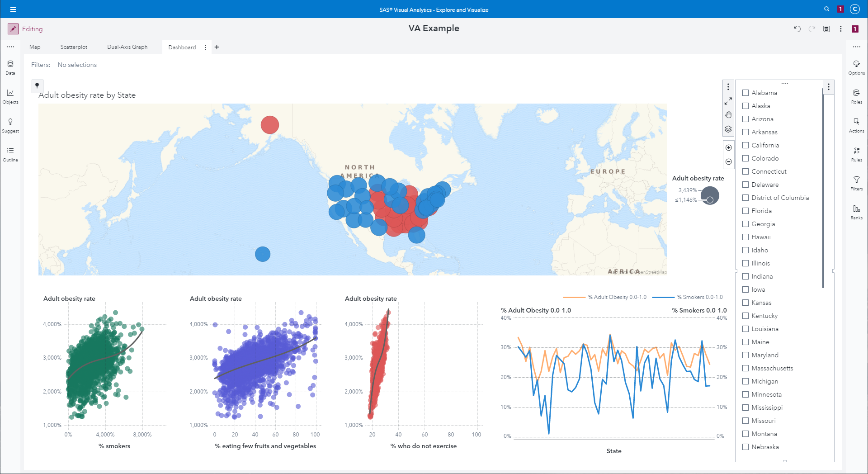Screen dimensions: 868x474
Task: Click the % Adult Obesity legend entry
Action: coord(605,297)
